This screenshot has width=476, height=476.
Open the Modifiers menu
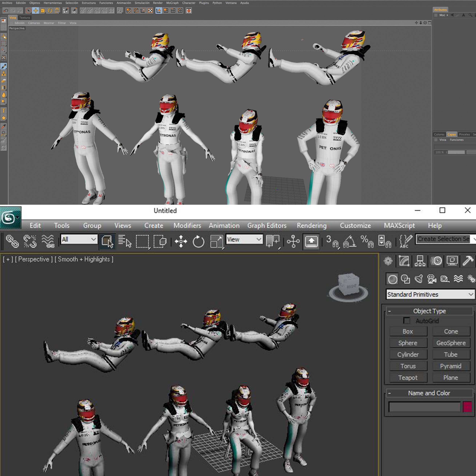click(187, 225)
